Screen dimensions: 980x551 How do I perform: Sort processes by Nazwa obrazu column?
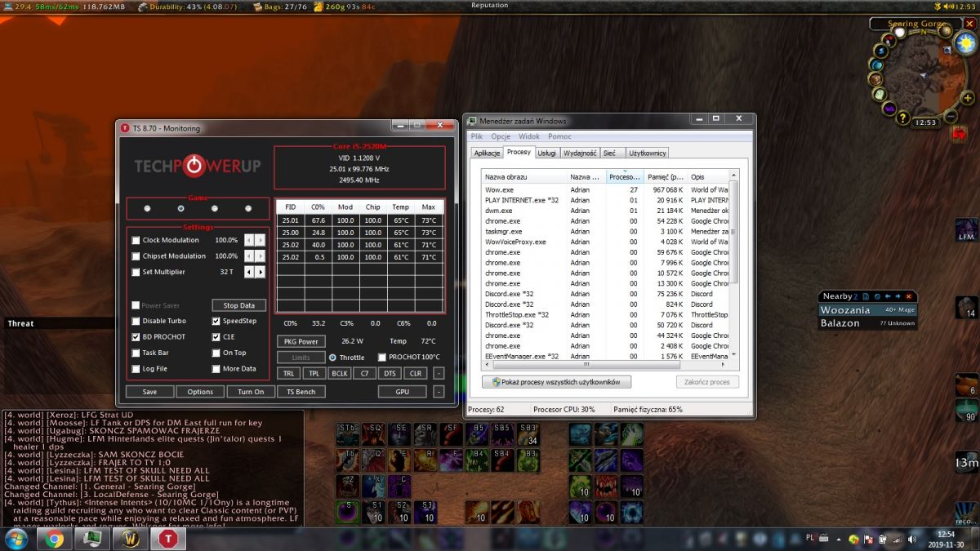[x=524, y=176]
